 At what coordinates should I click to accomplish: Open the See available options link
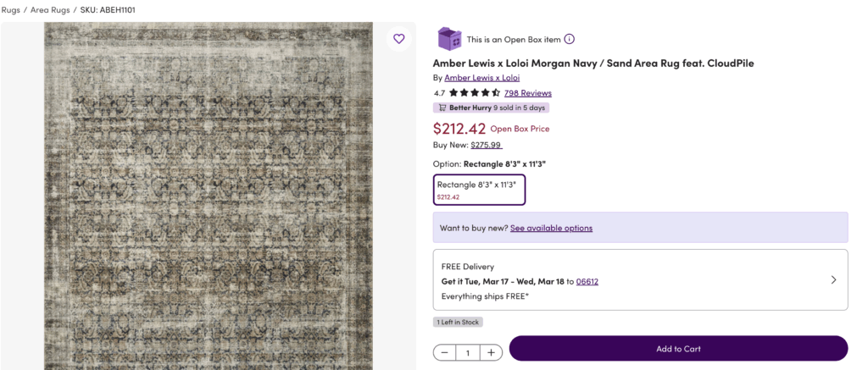pyautogui.click(x=551, y=228)
